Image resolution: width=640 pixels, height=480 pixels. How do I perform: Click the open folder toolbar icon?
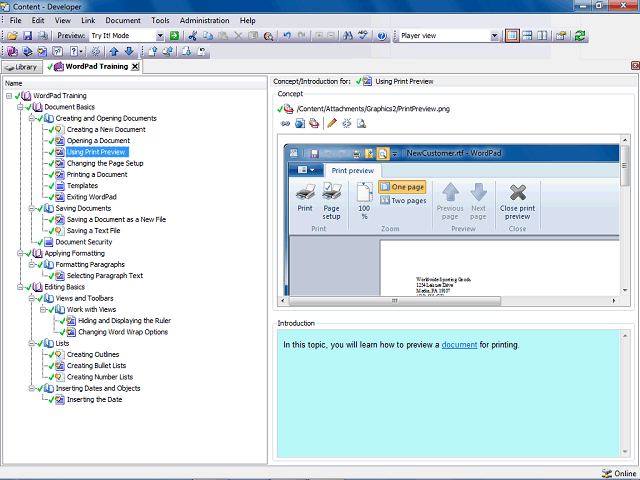12,36
